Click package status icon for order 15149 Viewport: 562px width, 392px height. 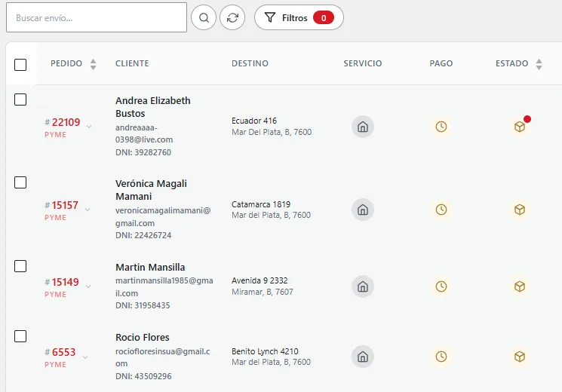[x=520, y=286]
